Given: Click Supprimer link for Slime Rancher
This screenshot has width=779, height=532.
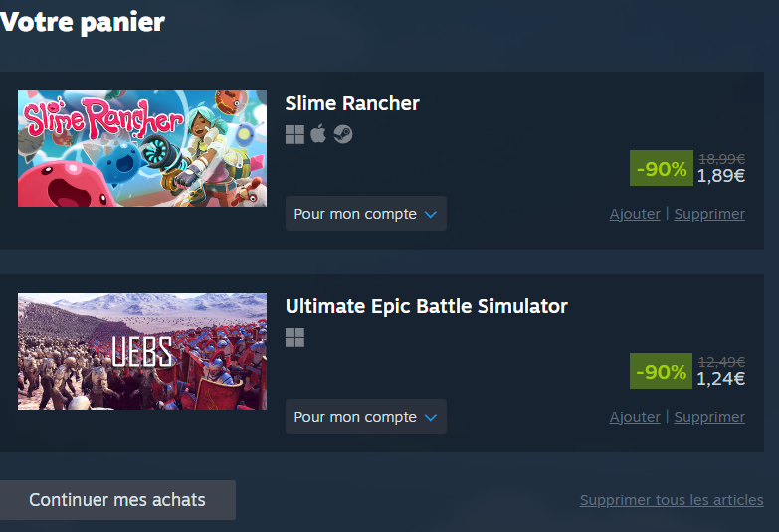Looking at the screenshot, I should pyautogui.click(x=709, y=214).
